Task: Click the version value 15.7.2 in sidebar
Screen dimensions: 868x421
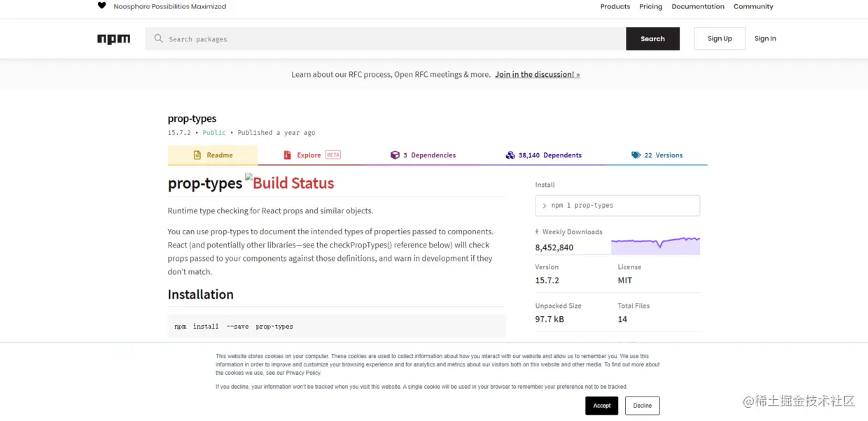Action: [x=547, y=280]
